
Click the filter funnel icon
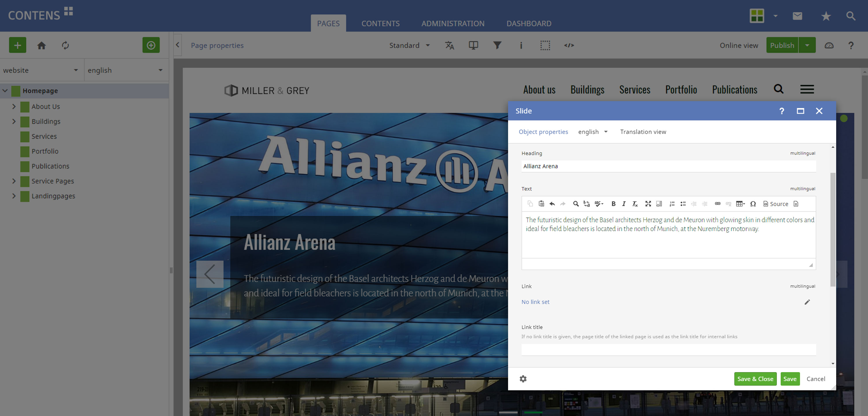[497, 45]
